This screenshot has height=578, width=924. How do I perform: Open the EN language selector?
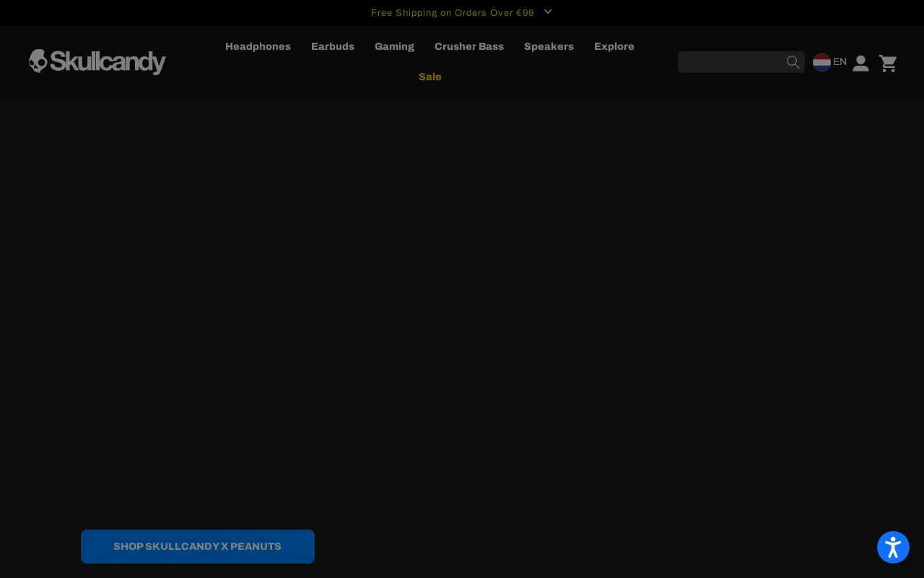840,62
